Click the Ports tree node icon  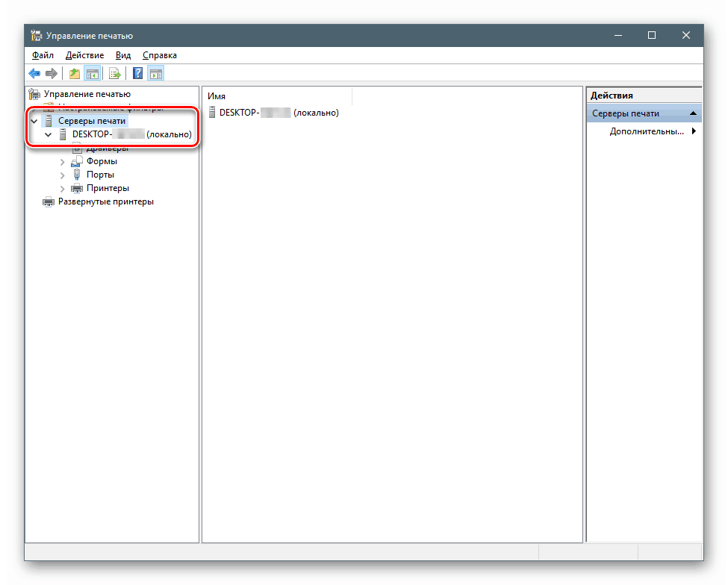77,175
